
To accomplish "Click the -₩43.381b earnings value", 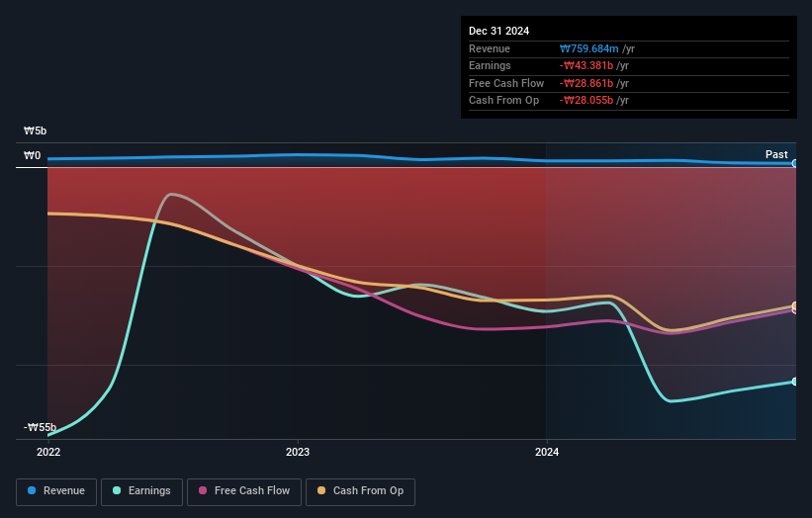I will (x=586, y=65).
